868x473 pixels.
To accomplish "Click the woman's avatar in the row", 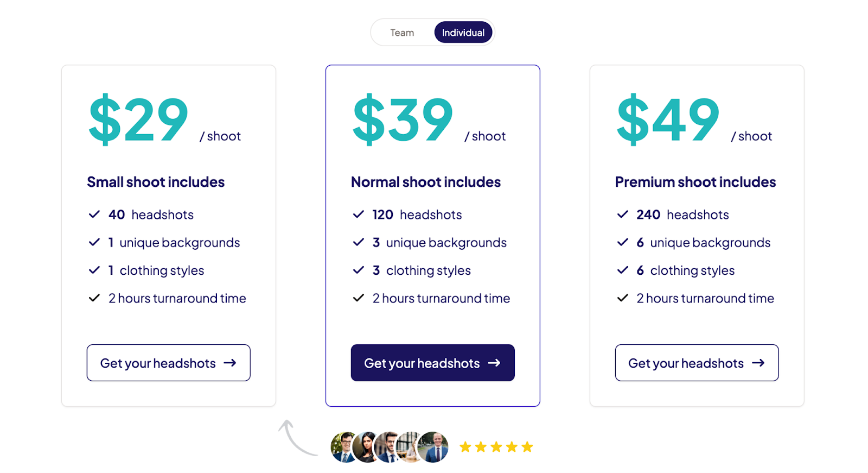I will pyautogui.click(x=367, y=447).
